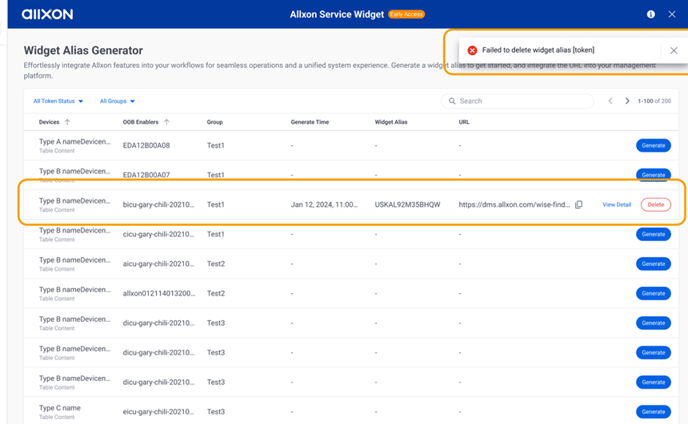Click the Widget Alias column header
The width and height of the screenshot is (688, 424).
[x=391, y=122]
